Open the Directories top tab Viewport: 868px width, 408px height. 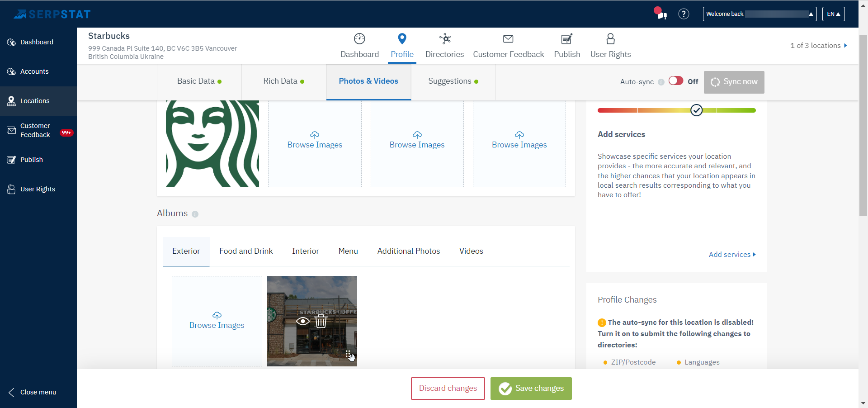[444, 46]
